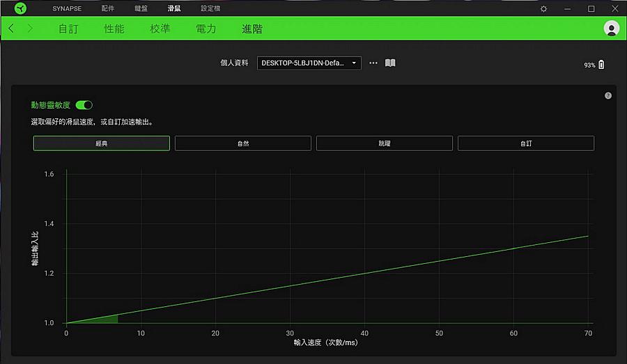627x364 pixels.
Task: Click the battery status icon
Action: coord(601,65)
